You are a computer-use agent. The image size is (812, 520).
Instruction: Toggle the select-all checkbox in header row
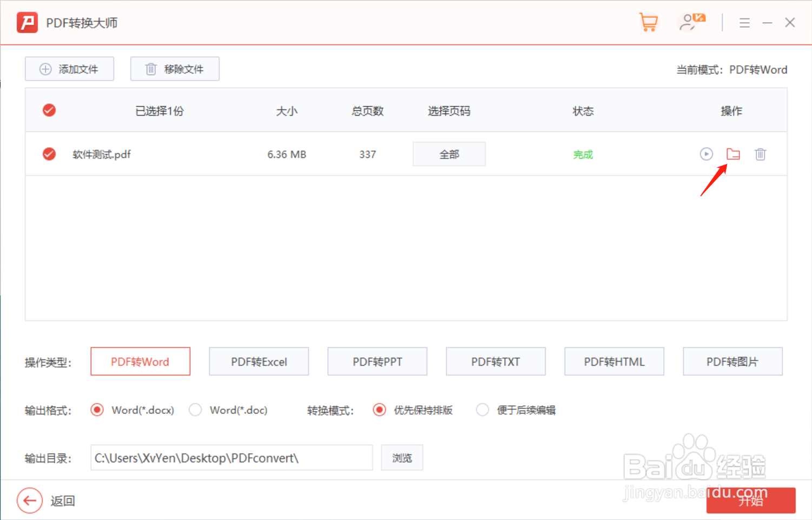point(49,110)
